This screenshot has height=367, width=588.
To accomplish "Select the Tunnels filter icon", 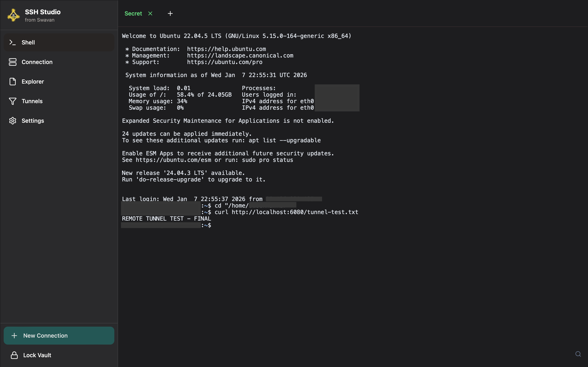I will (13, 101).
